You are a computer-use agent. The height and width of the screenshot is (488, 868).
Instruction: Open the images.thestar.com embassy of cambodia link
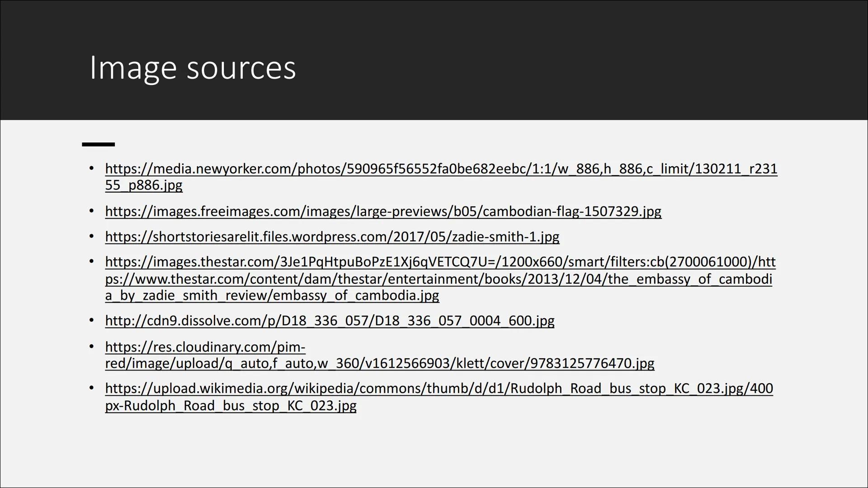[x=440, y=262]
